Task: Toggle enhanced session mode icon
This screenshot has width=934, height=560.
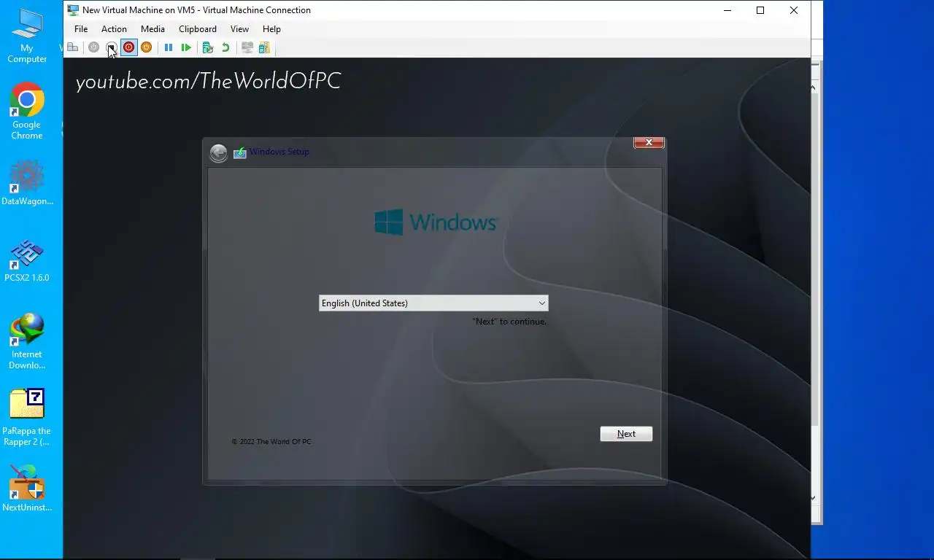Action: (247, 47)
